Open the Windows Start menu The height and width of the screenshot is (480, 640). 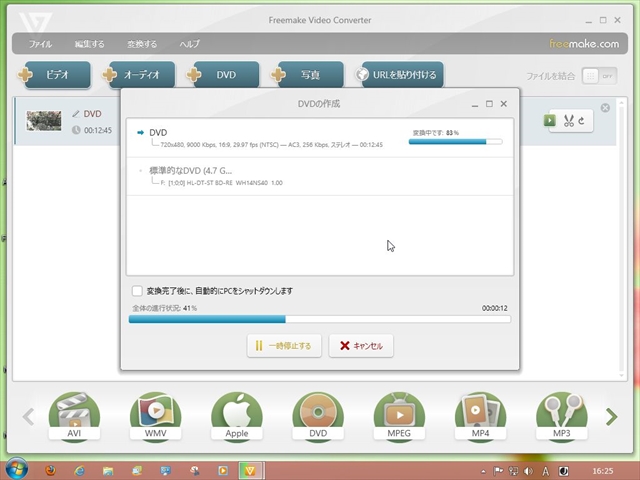14,469
